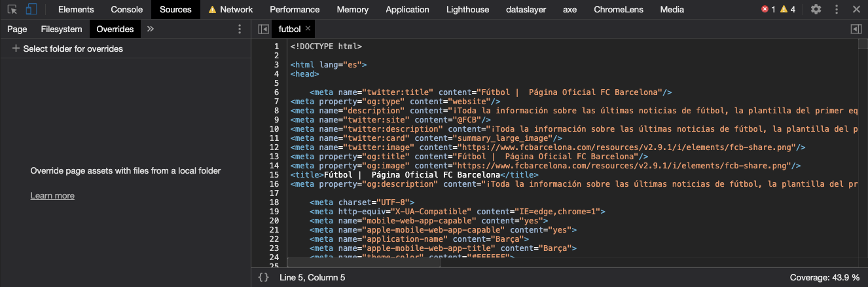Hide the navigator sidebar panel

[x=263, y=29]
